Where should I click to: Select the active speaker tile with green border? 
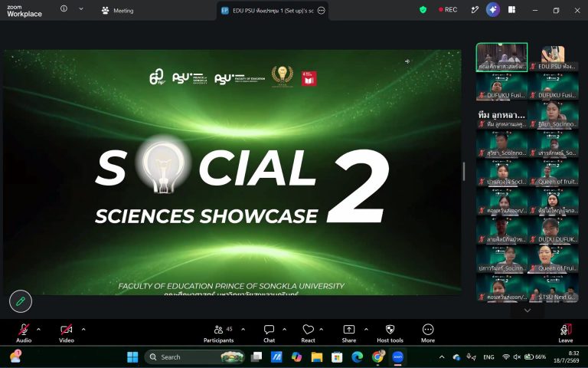click(x=501, y=57)
